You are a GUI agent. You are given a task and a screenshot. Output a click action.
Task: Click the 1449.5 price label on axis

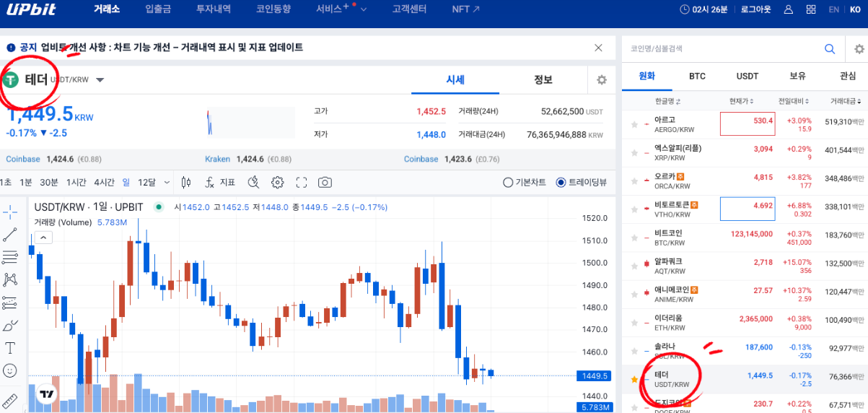tap(595, 376)
